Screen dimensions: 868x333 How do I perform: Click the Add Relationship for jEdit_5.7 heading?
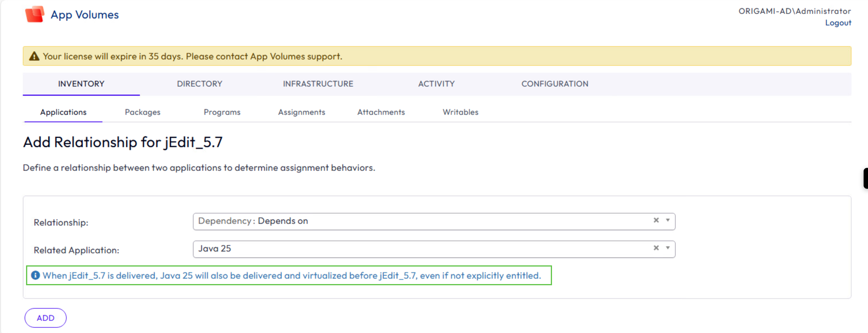point(123,142)
